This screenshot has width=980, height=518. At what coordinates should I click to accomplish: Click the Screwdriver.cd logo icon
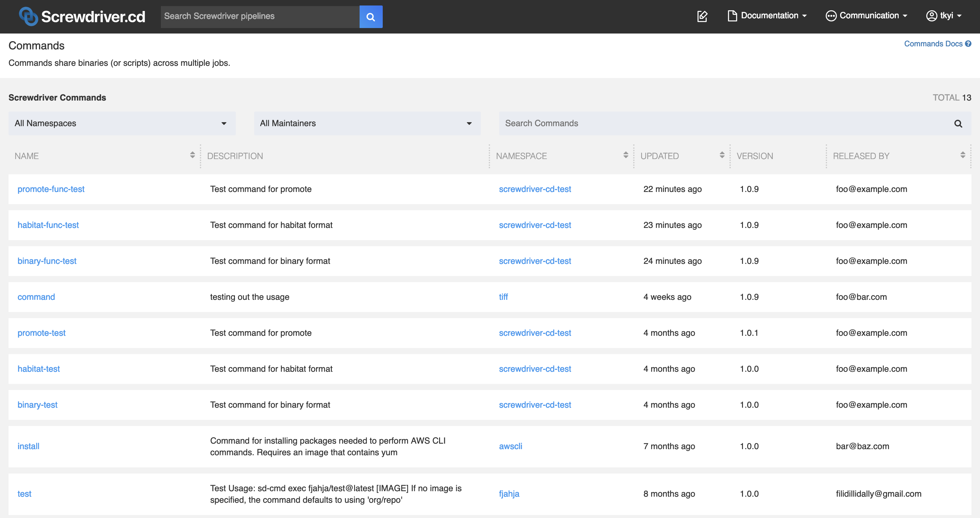(29, 16)
